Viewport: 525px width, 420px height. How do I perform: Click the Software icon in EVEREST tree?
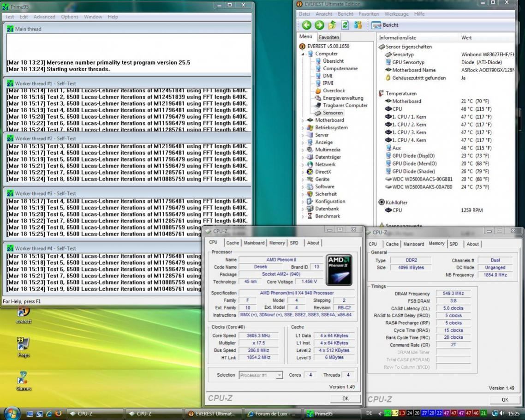point(310,186)
